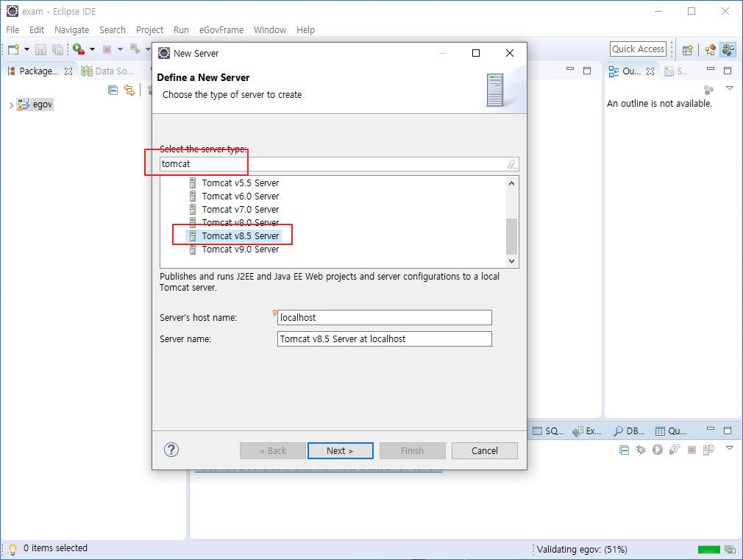Click the Save All toolbar icon
This screenshot has width=743, height=560.
(57, 49)
